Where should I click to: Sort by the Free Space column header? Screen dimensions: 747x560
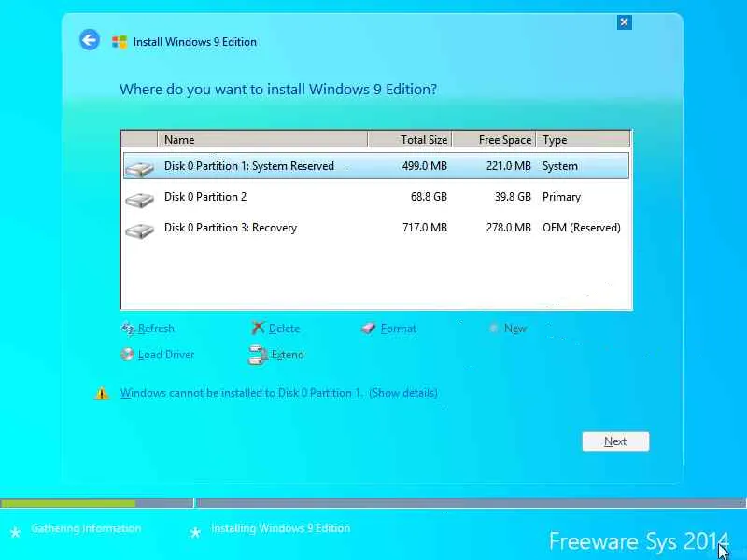(x=494, y=139)
